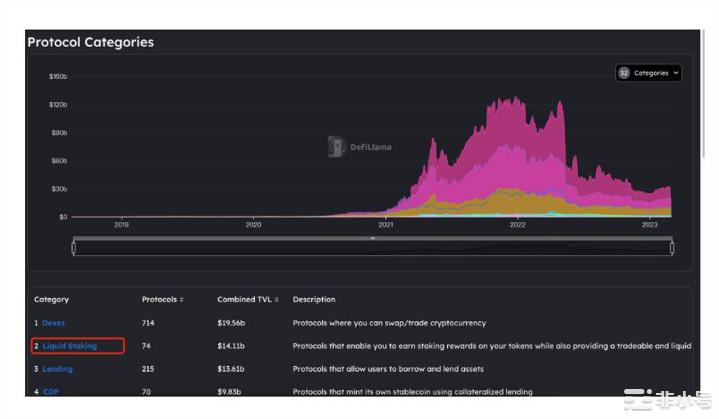Click the 32 count badge in Categories selector
Viewport: 719px width, 419px height.
624,73
